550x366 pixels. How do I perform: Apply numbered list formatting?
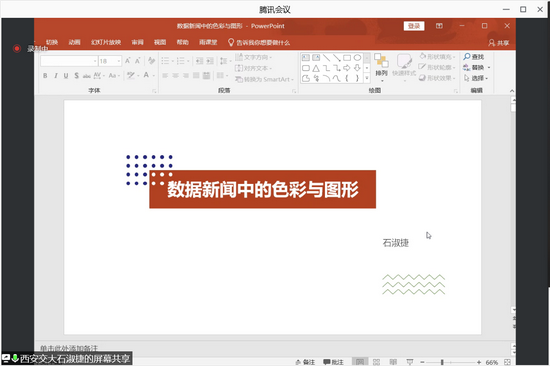tap(182, 61)
